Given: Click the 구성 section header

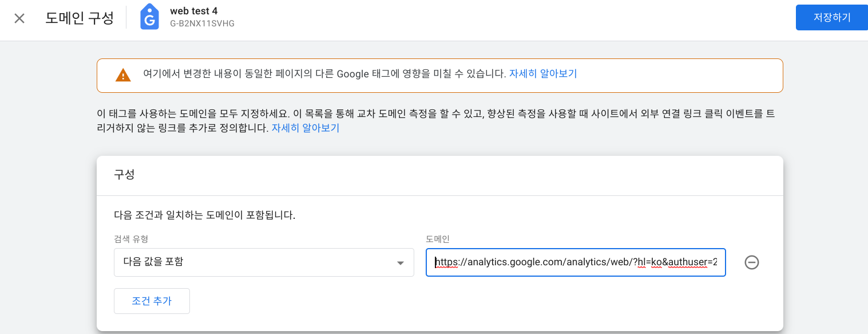Looking at the screenshot, I should coord(124,175).
